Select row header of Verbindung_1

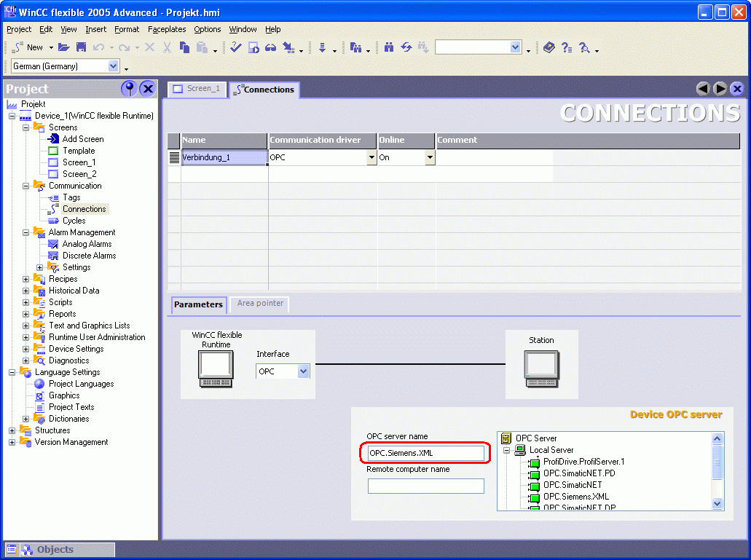pos(174,157)
